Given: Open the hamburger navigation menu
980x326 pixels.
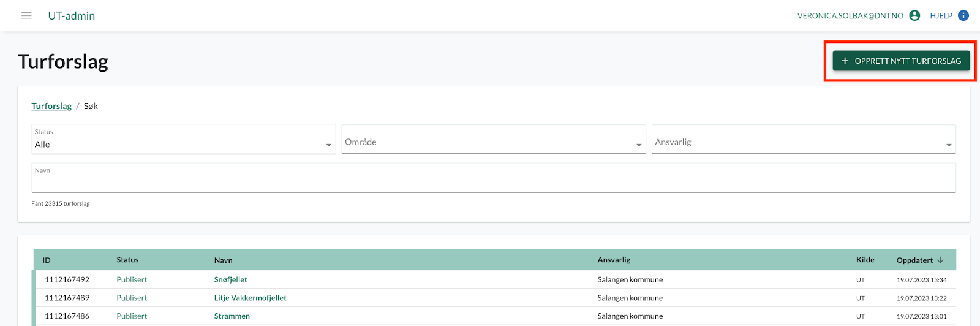Looking at the screenshot, I should tap(26, 15).
